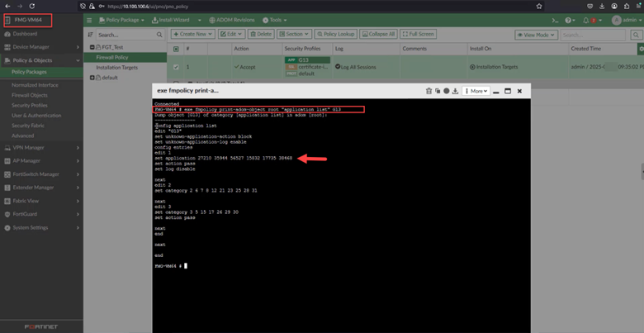Switch to Full Screen view
The image size is (644, 333).
click(x=418, y=34)
